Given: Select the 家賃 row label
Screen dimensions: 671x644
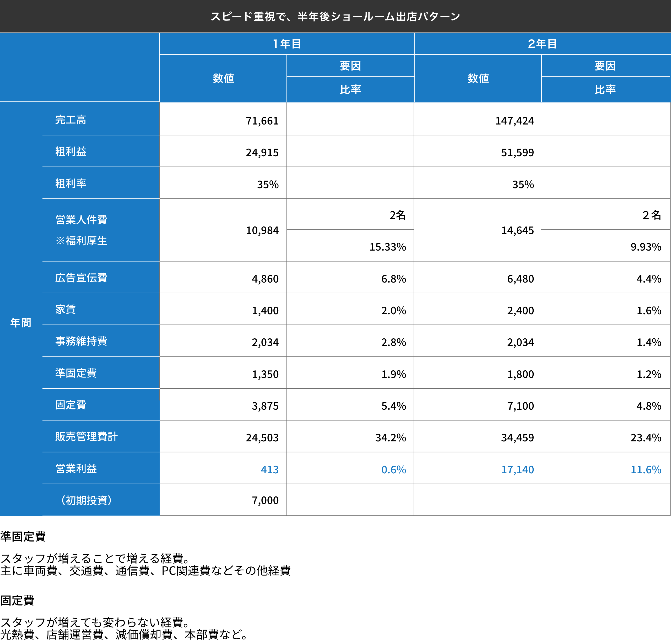Looking at the screenshot, I should (65, 309).
